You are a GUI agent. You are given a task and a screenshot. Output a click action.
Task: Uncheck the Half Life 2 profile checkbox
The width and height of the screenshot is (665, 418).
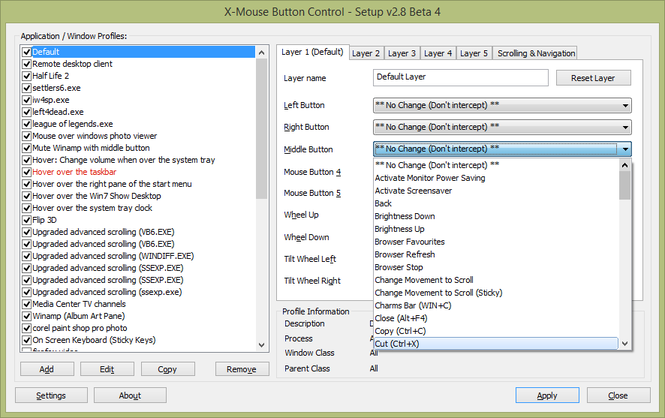pyautogui.click(x=26, y=75)
